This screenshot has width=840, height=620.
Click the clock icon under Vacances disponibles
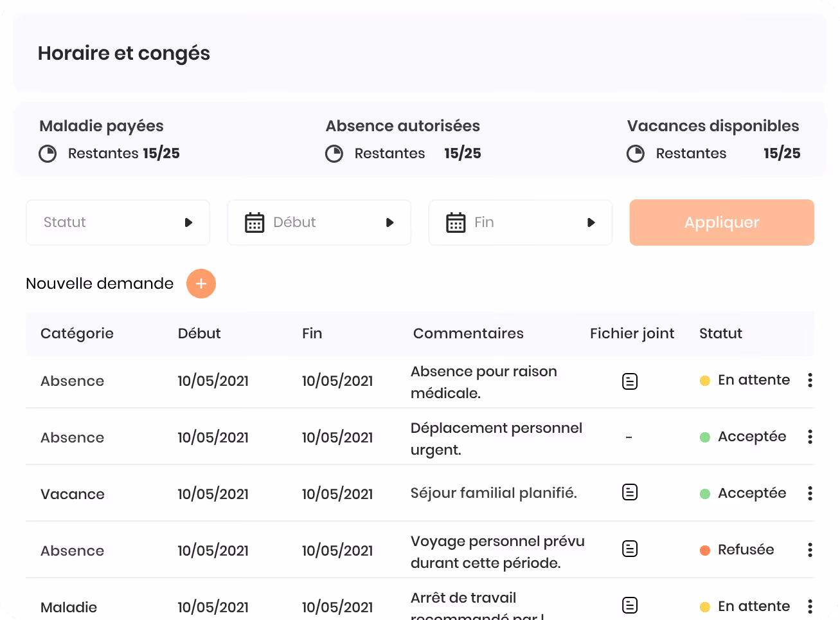(636, 154)
